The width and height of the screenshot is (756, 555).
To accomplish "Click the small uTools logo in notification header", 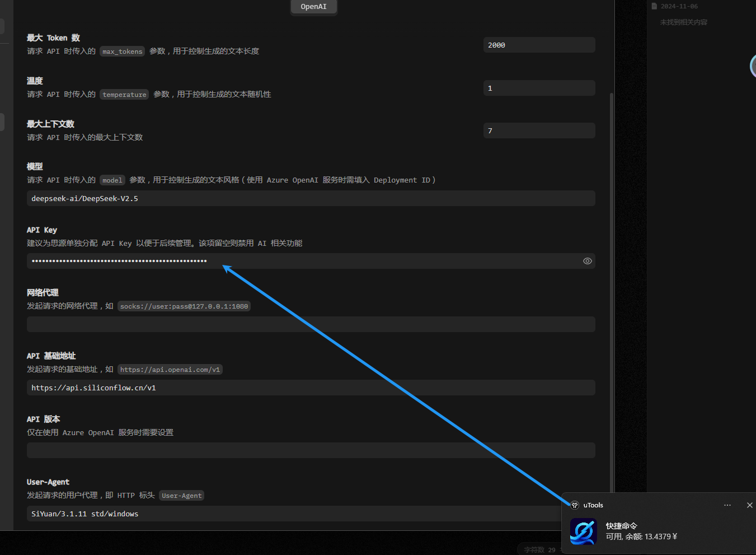I will click(575, 505).
